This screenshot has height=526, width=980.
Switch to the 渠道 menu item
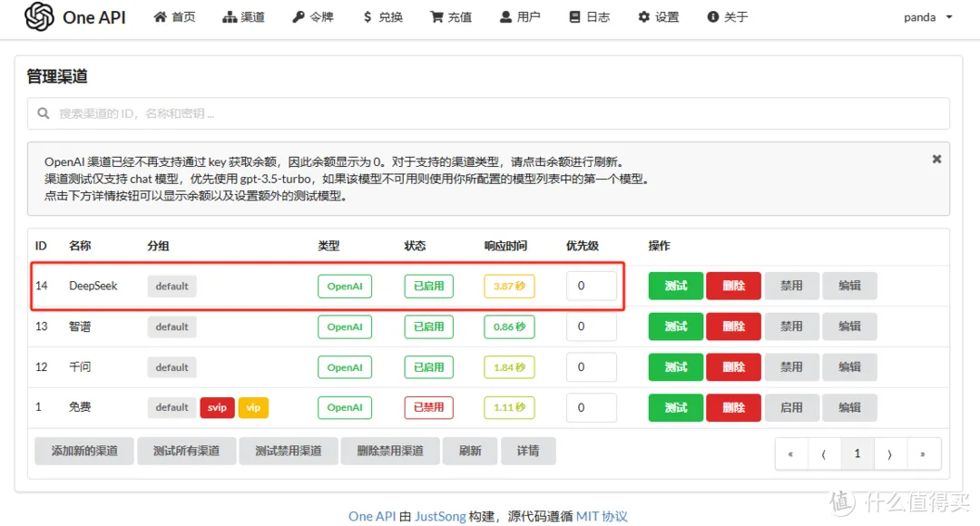tap(243, 16)
